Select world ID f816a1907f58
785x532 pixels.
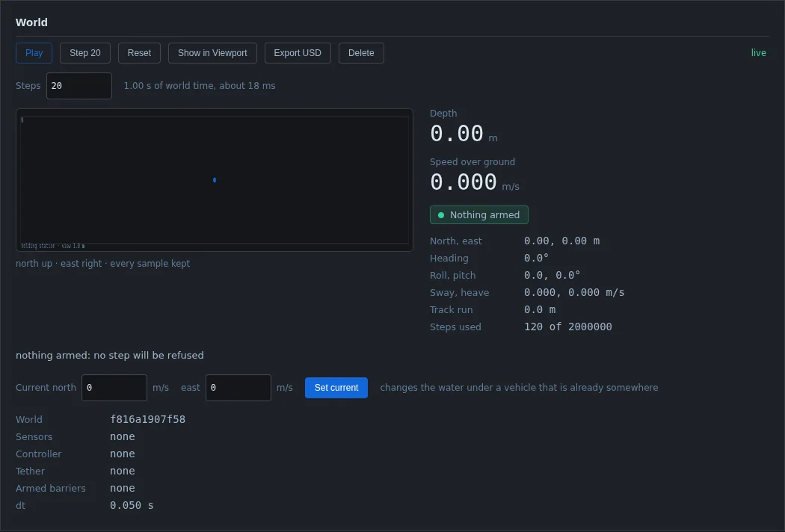[148, 419]
